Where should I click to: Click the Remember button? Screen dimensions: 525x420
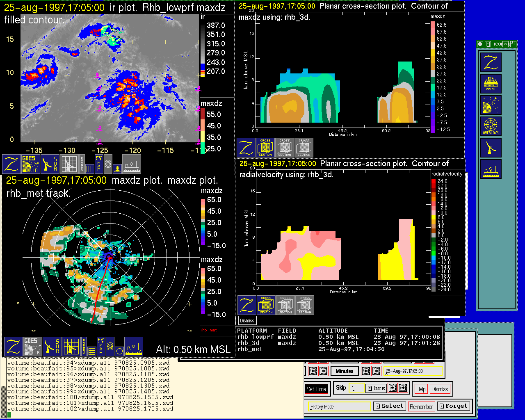coord(421,406)
